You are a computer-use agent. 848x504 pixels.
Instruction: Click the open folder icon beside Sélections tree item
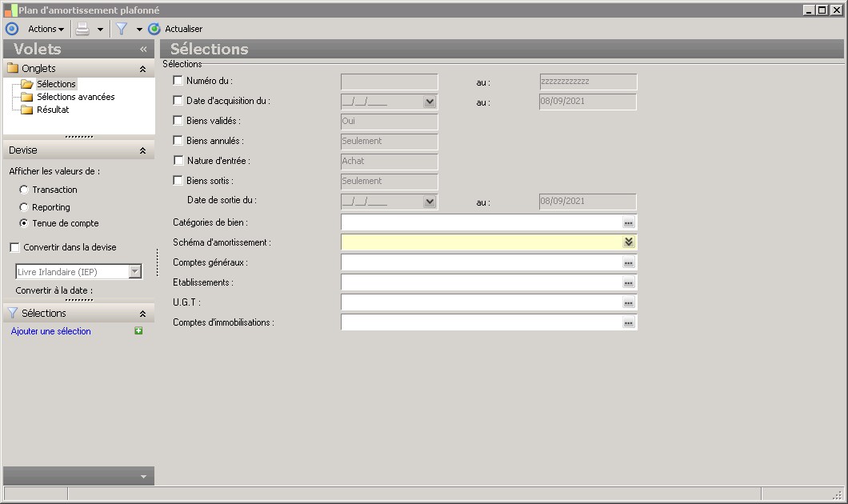27,84
